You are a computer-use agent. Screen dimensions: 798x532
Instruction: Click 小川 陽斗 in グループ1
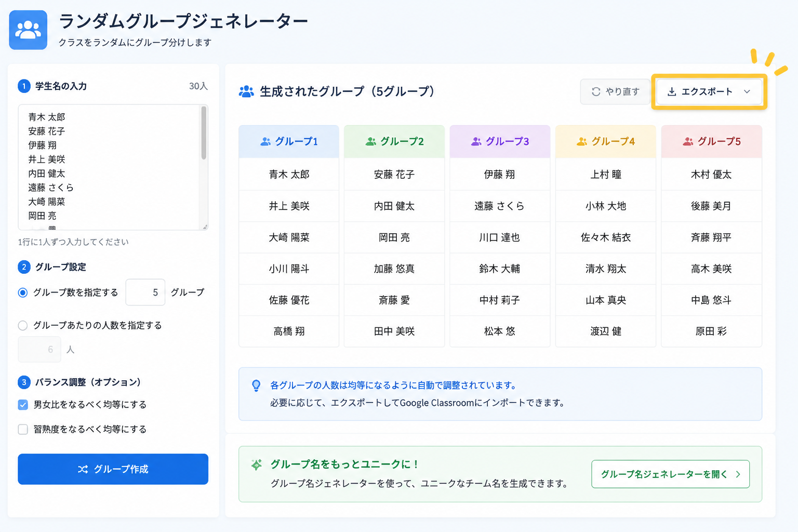coord(289,269)
